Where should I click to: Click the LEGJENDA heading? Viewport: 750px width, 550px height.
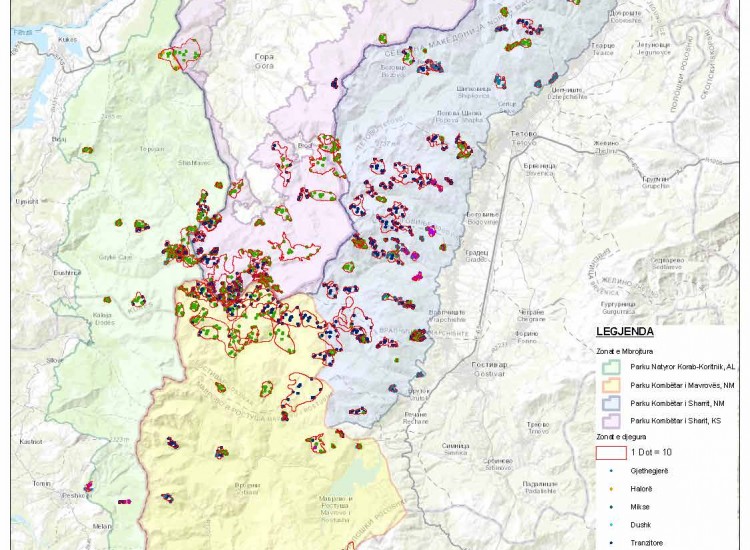tap(625, 331)
